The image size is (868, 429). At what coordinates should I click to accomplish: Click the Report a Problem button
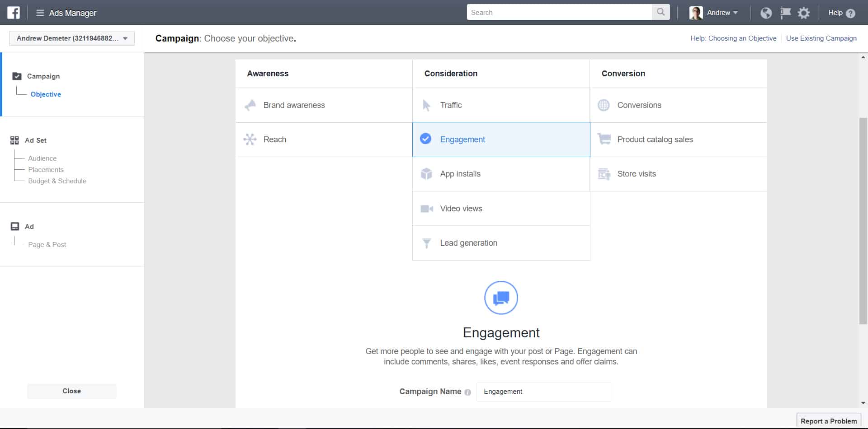(x=829, y=421)
